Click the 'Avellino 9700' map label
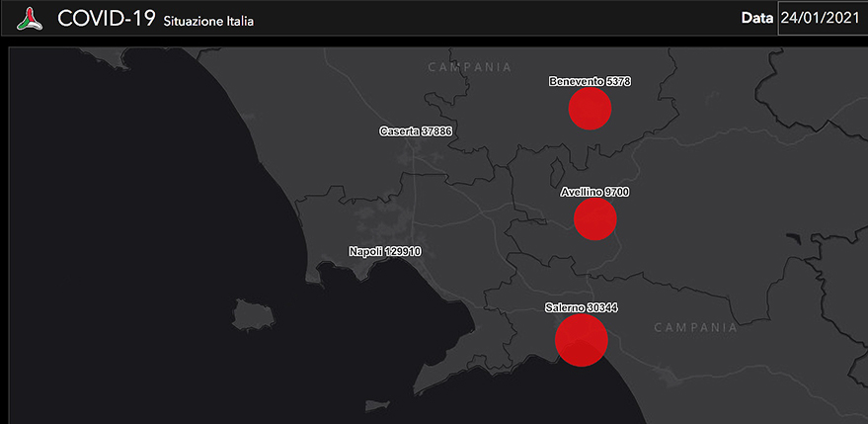The width and height of the screenshot is (868, 424). click(x=594, y=193)
